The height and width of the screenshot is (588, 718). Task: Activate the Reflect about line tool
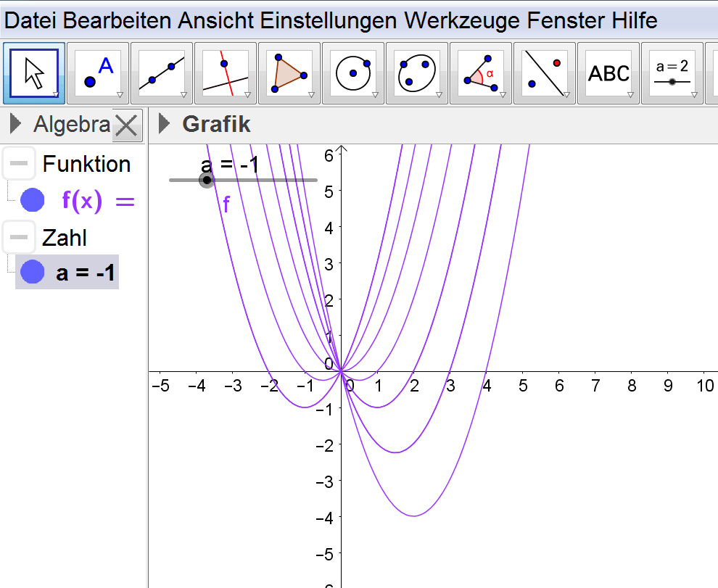click(x=545, y=73)
